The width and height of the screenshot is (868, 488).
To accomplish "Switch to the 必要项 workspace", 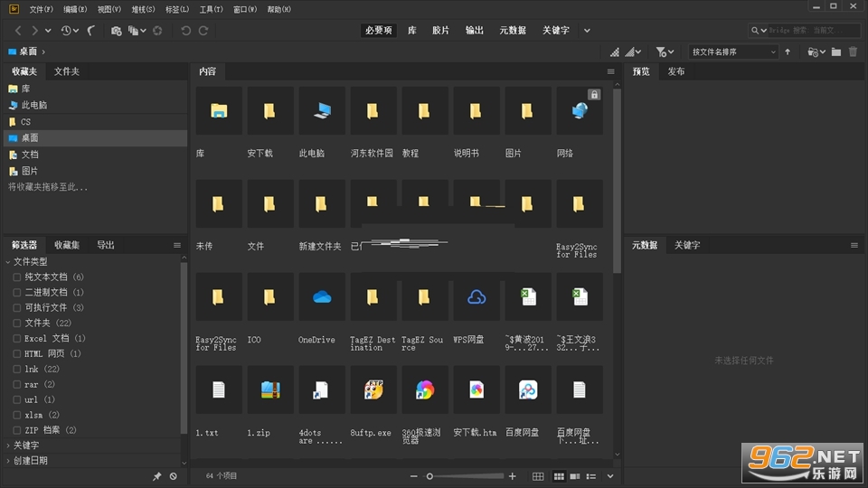I will [x=379, y=31].
